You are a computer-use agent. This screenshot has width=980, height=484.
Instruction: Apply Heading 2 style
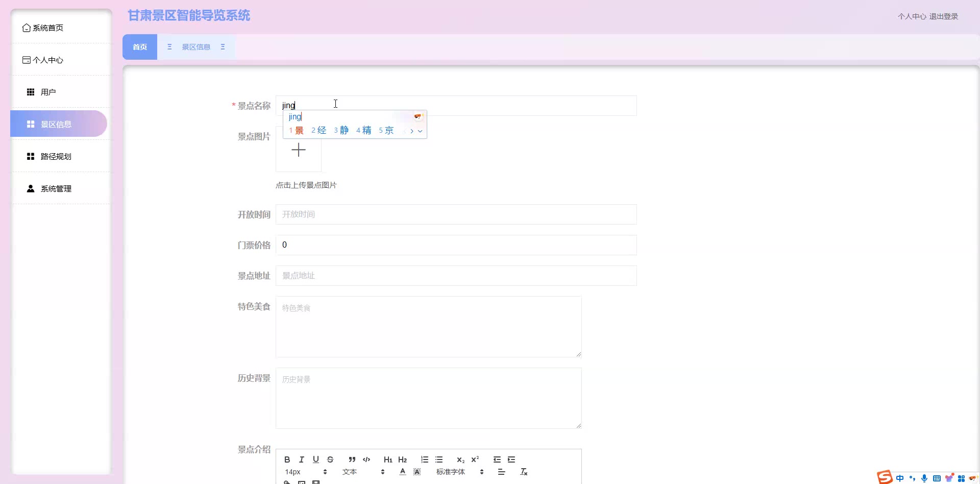pos(403,459)
